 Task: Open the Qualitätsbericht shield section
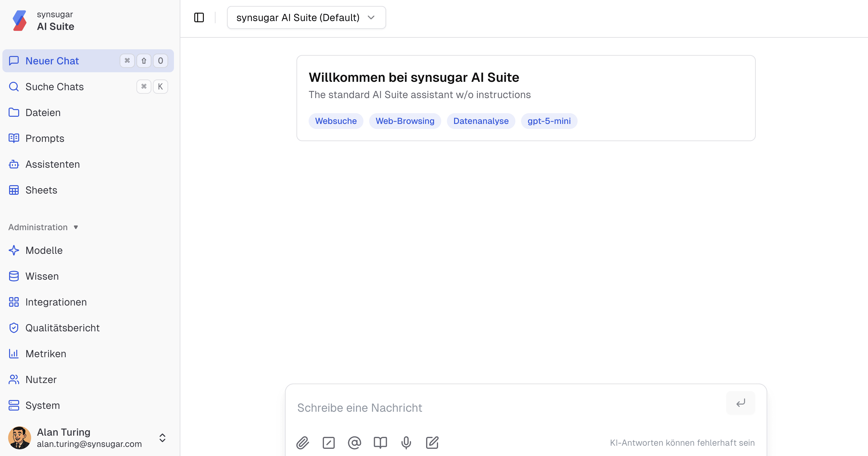62,328
